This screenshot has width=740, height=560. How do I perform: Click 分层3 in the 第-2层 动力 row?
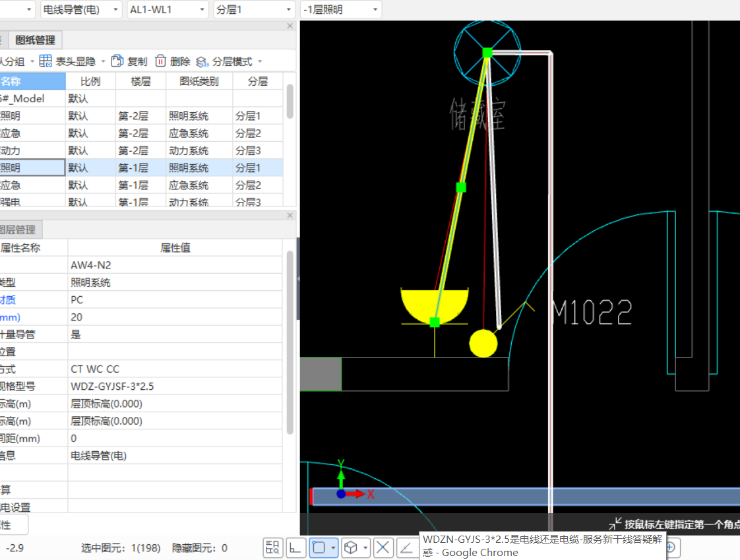click(258, 150)
